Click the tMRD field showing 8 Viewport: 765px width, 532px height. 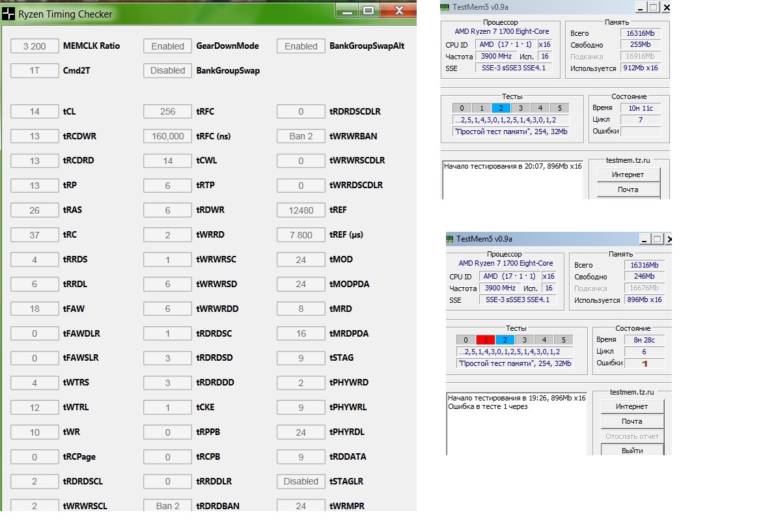301,309
